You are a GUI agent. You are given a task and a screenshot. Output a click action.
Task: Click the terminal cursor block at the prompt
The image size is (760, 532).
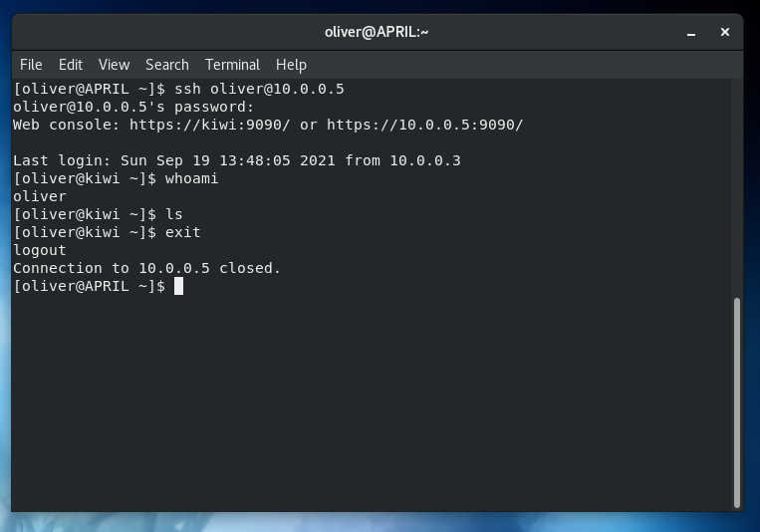[x=179, y=286]
